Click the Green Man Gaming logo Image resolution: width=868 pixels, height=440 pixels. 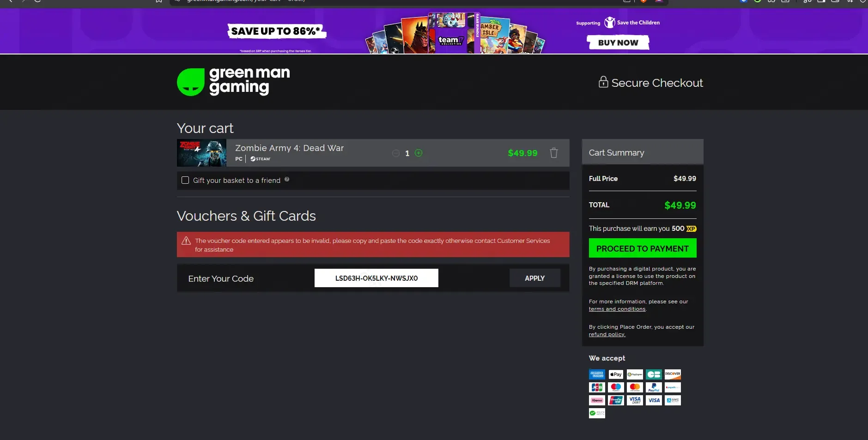tap(233, 82)
